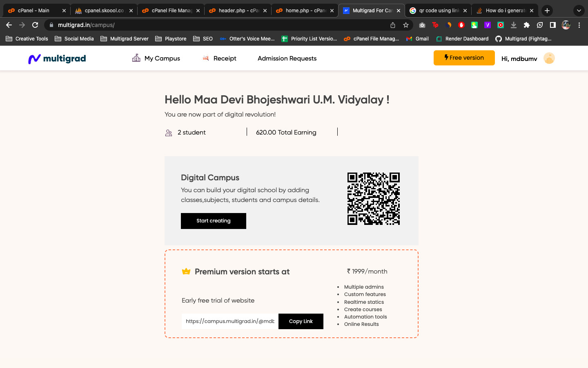The height and width of the screenshot is (368, 588).
Task: Click the red shield extension icon
Action: click(461, 25)
